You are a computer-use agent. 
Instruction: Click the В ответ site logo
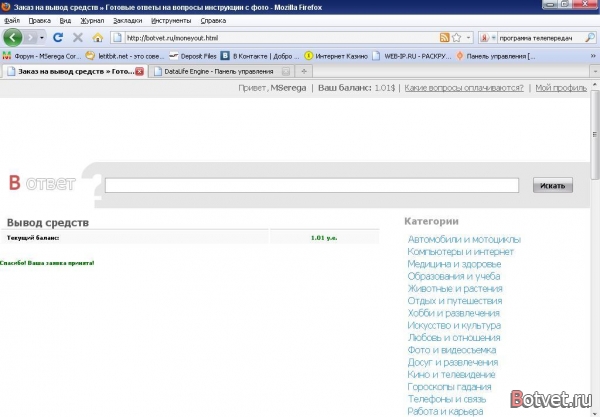point(42,183)
